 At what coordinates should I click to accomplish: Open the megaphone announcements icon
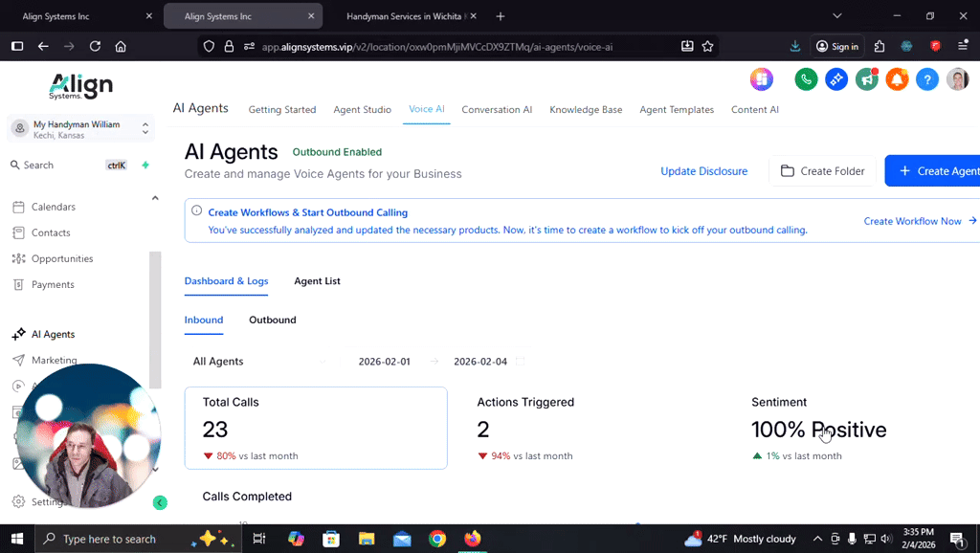point(866,79)
